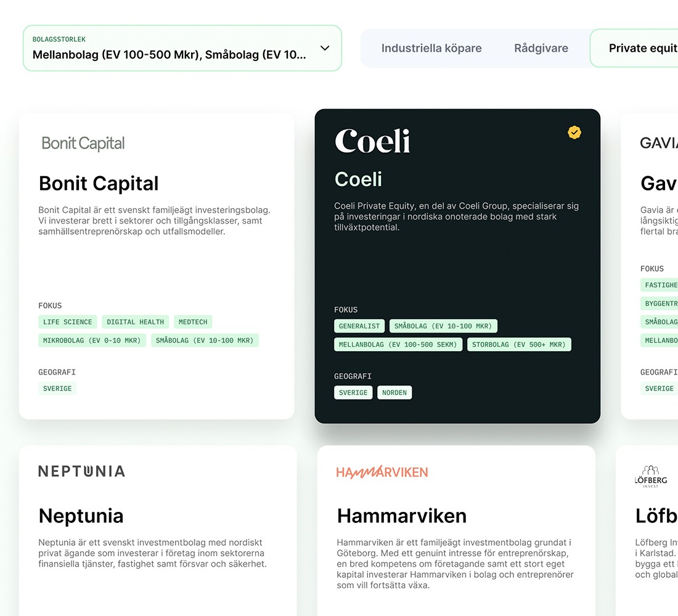Click the Gavia logo
This screenshot has height=616, width=678.
point(658,143)
